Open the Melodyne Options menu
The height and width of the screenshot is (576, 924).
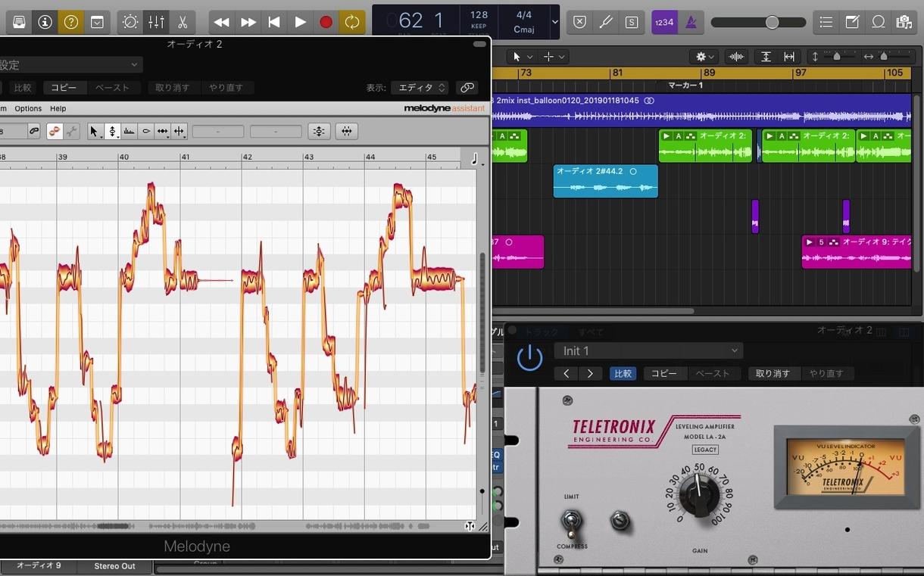28,108
